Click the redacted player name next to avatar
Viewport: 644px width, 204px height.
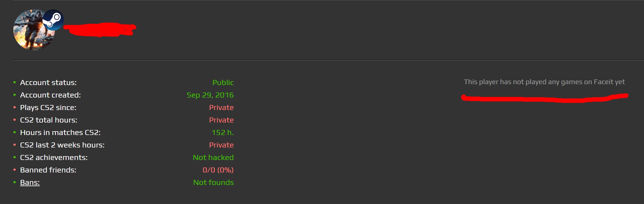[99, 29]
